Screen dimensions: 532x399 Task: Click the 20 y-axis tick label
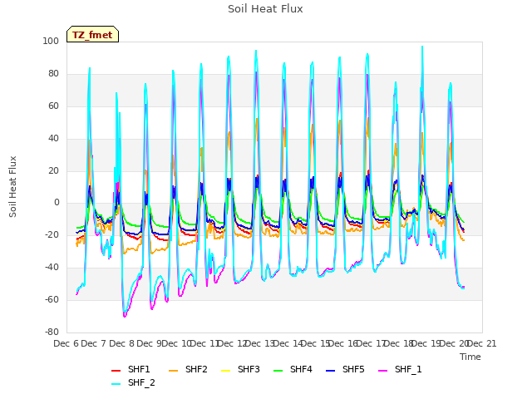tap(53, 170)
